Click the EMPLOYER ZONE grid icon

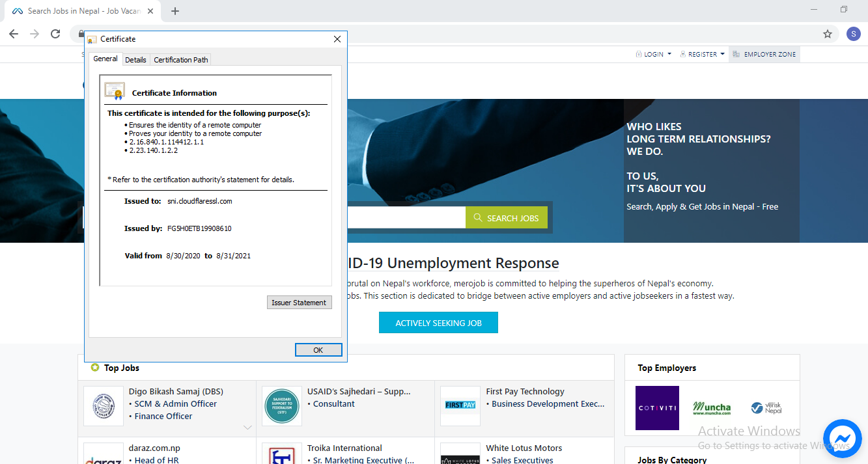(737, 54)
